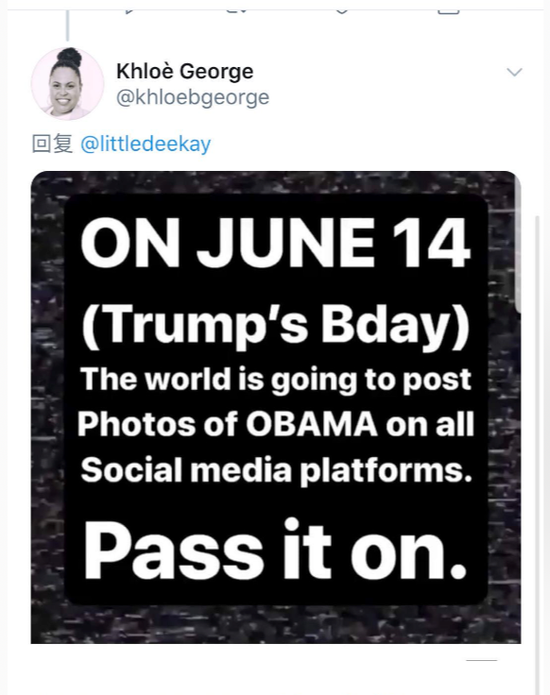Click 'Pass it on.' text in image

pyautogui.click(x=275, y=551)
